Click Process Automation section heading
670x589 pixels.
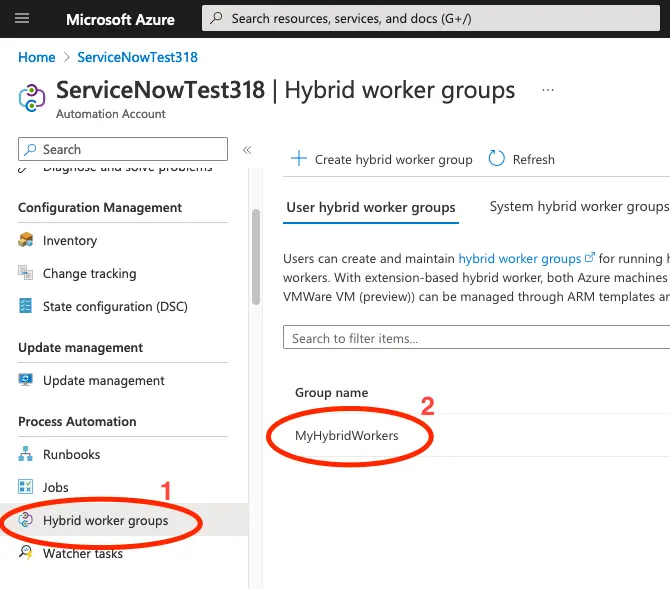tap(77, 421)
